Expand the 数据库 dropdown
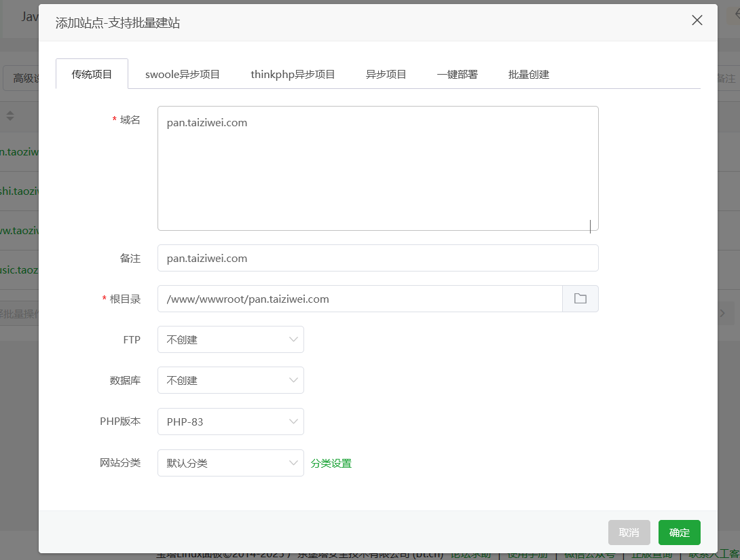 (x=230, y=380)
